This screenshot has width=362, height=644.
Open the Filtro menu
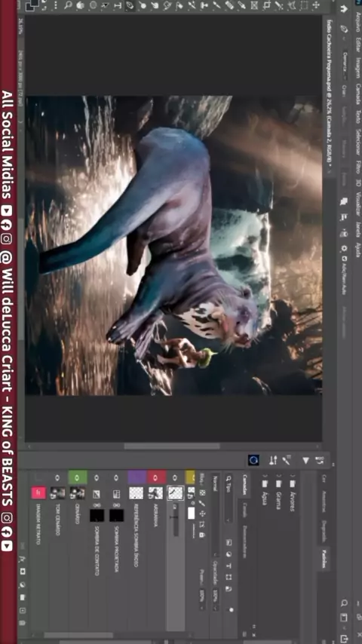click(357, 168)
